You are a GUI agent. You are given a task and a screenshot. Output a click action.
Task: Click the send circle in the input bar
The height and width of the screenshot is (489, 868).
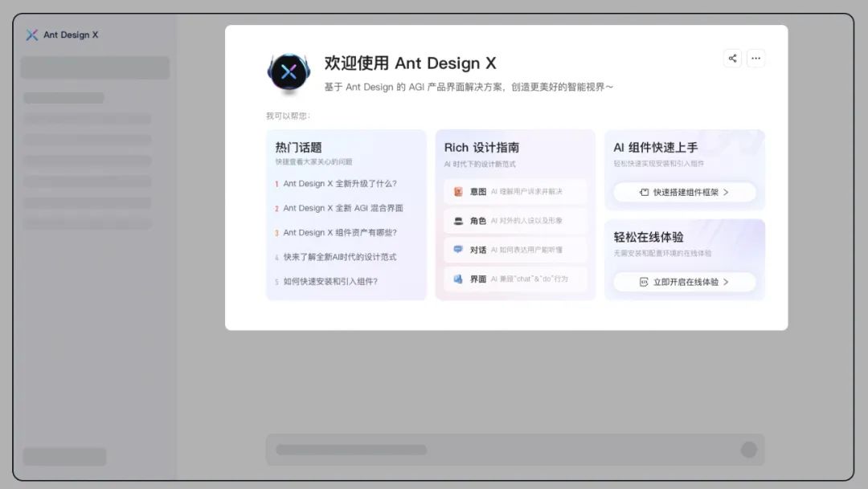tap(748, 450)
